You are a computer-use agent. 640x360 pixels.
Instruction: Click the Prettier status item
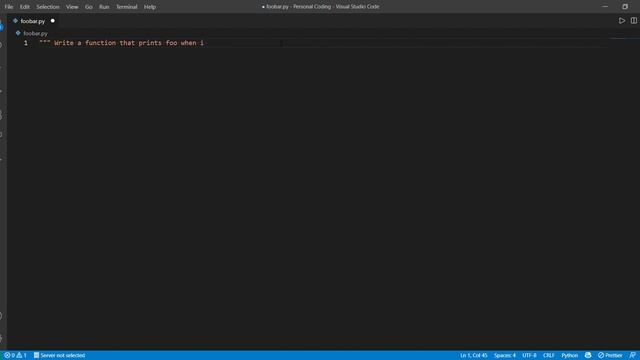click(x=610, y=355)
